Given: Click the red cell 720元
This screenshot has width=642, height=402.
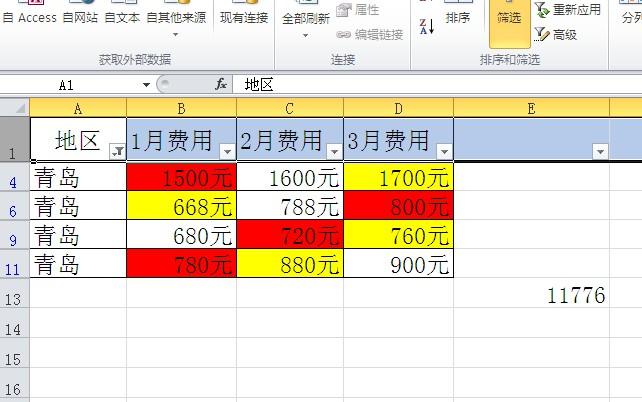Looking at the screenshot, I should point(290,235).
